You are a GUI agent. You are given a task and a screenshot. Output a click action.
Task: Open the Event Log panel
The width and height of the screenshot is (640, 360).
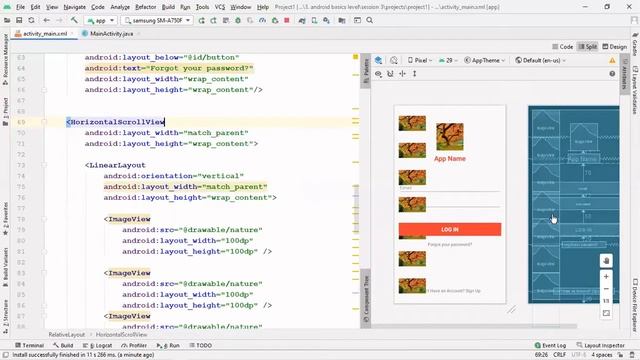(x=550, y=345)
